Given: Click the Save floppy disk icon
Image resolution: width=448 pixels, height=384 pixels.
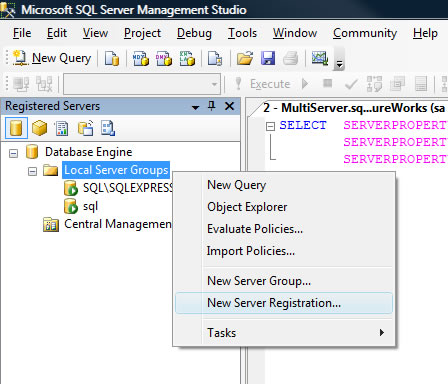Looking at the screenshot, I should 268,58.
